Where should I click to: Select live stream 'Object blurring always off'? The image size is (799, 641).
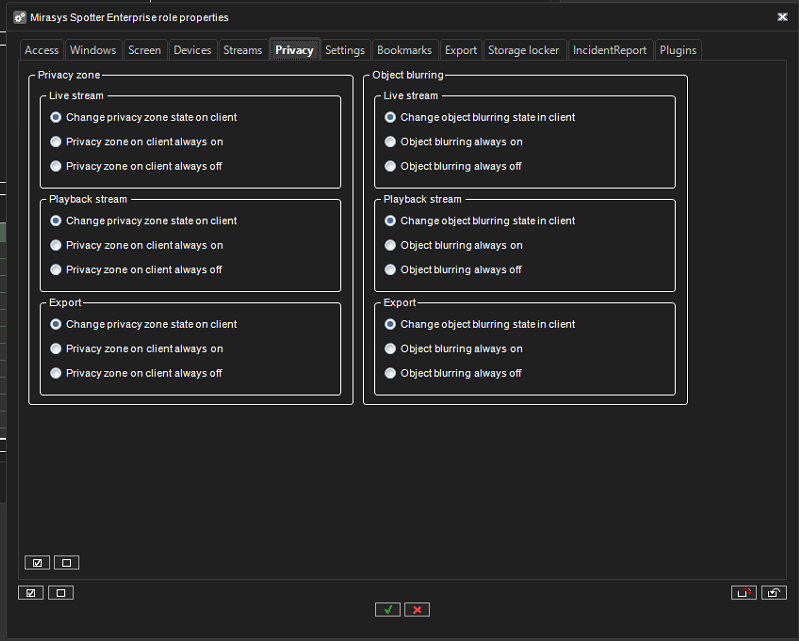tap(391, 166)
